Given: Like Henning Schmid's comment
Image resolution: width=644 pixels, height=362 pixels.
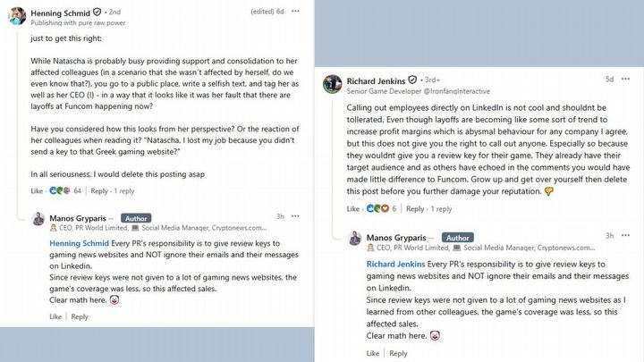Looking at the screenshot, I should pos(37,190).
